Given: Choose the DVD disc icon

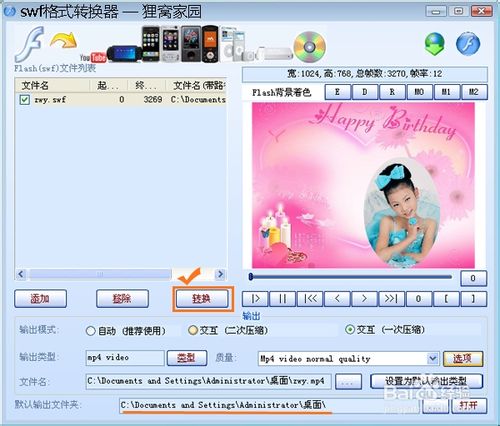Looking at the screenshot, I should coord(310,47).
